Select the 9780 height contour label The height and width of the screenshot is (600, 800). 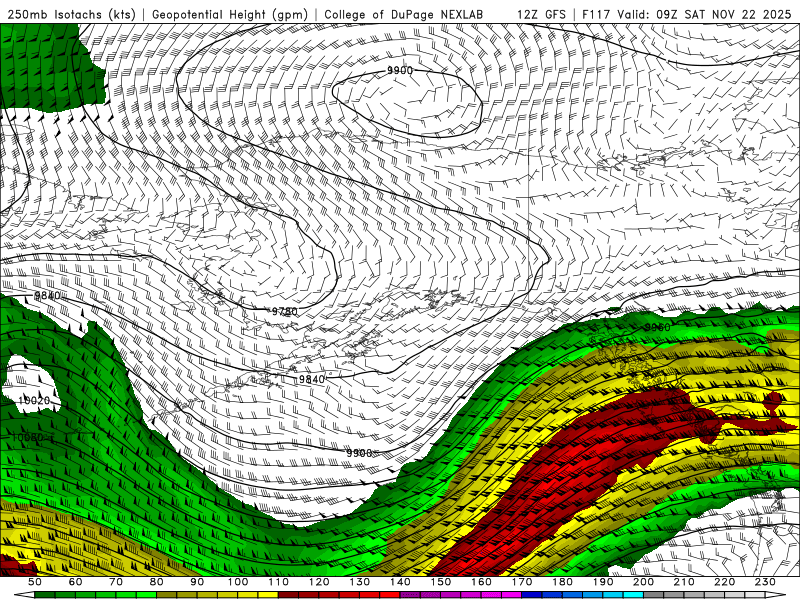pyautogui.click(x=284, y=311)
